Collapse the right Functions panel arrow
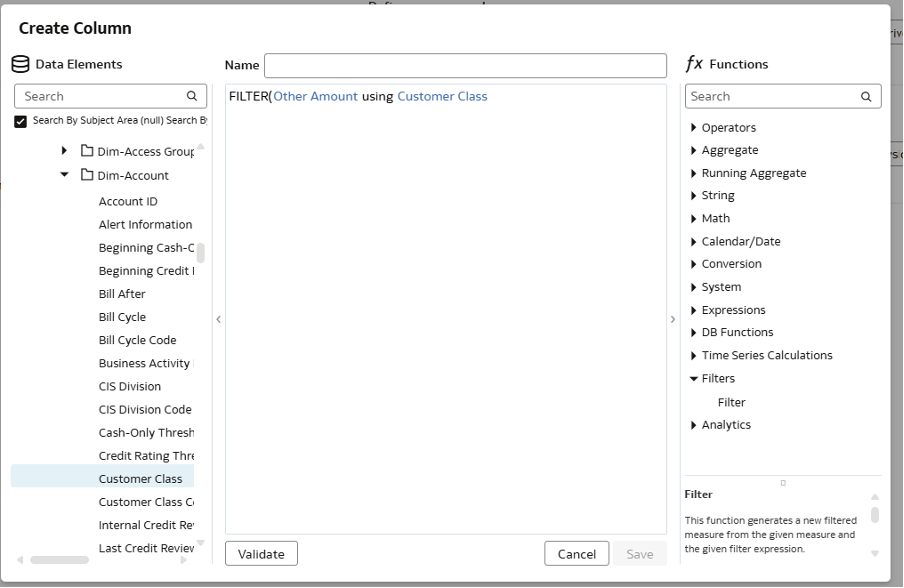Viewport: 904px width, 588px height. click(672, 320)
